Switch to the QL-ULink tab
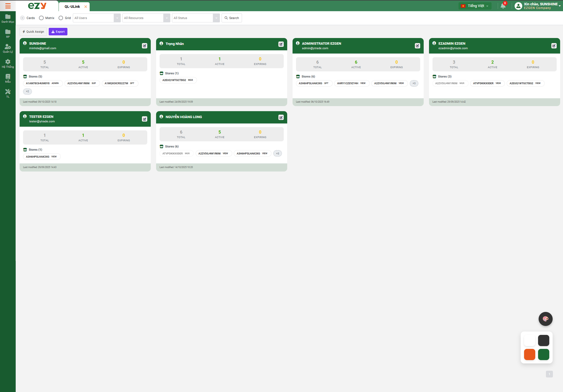Image resolution: width=563 pixels, height=392 pixels. click(72, 6)
